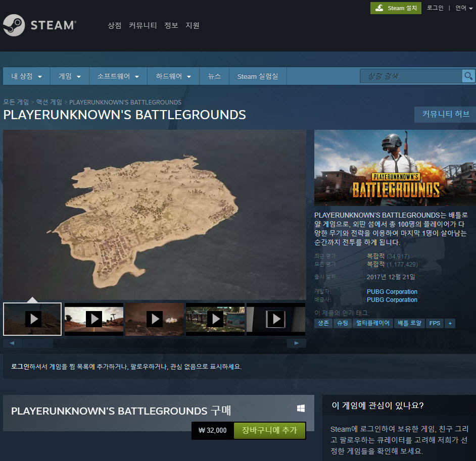Click the game header capsule image
The height and width of the screenshot is (461, 476).
(395, 168)
